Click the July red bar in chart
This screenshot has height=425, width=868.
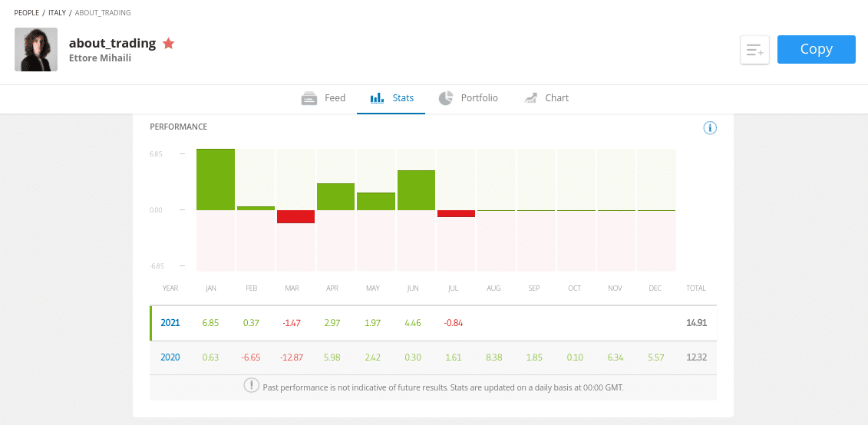tap(456, 213)
